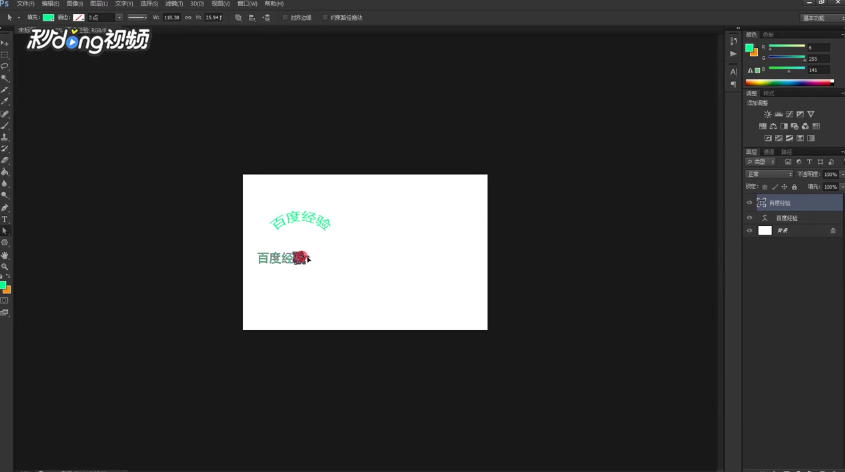Toggle Quick Mask mode icon

[5, 301]
